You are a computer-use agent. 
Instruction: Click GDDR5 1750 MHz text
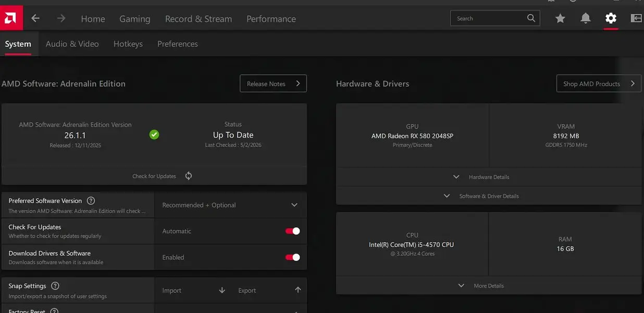[566, 145]
